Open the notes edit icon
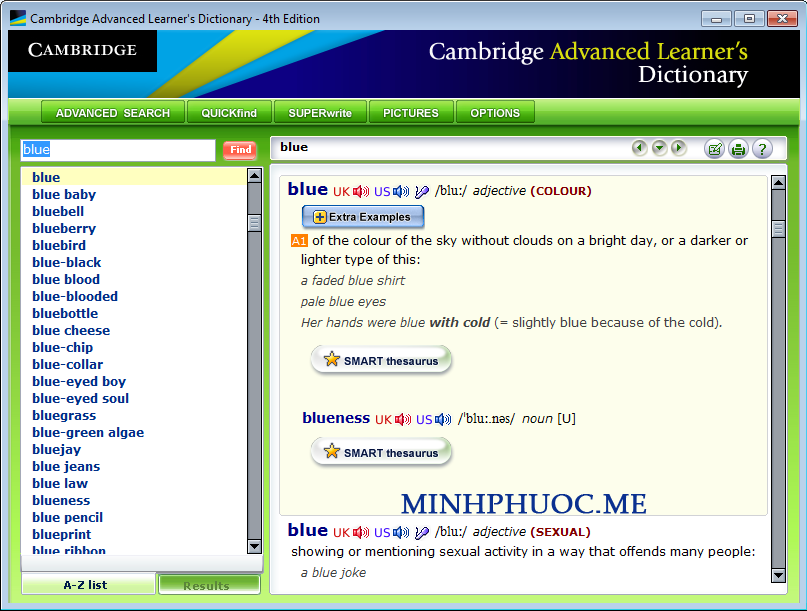 pos(714,149)
